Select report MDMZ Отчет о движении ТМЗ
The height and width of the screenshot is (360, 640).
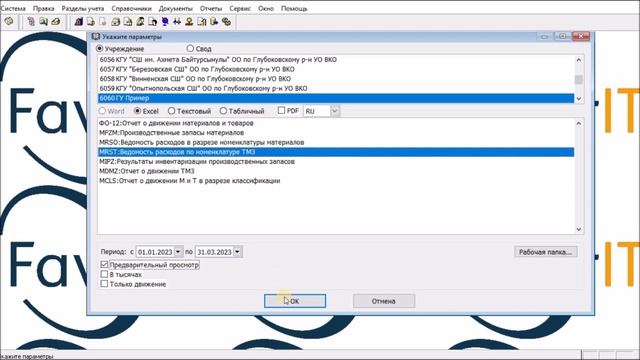coord(336,171)
